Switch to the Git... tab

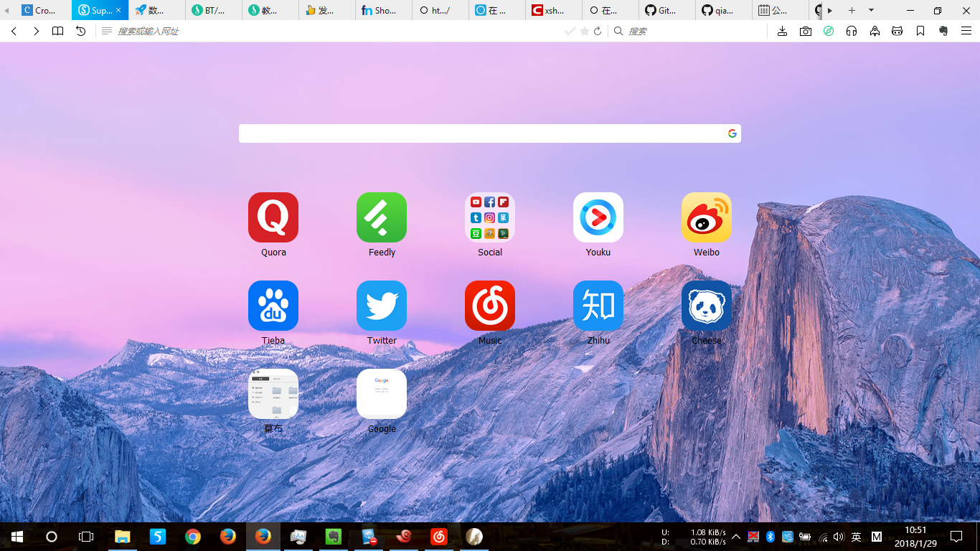click(667, 11)
